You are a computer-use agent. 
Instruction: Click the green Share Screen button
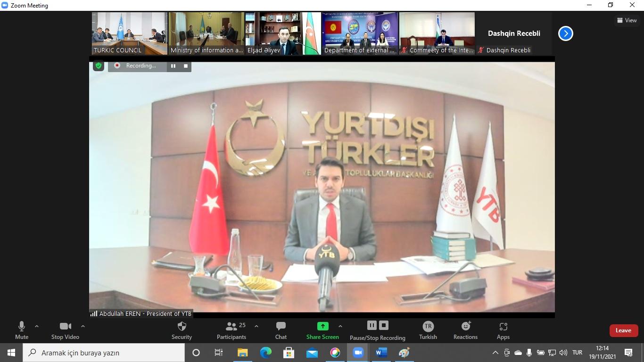point(322,330)
